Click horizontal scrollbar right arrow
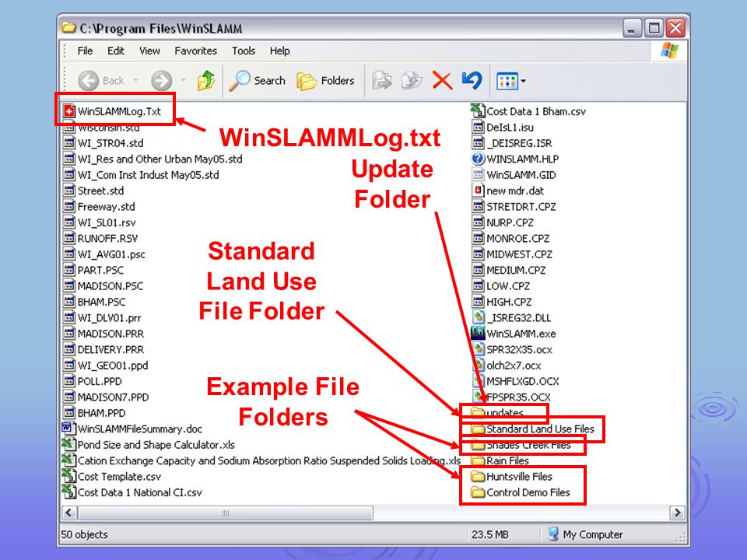The height and width of the screenshot is (560, 747). [677, 513]
